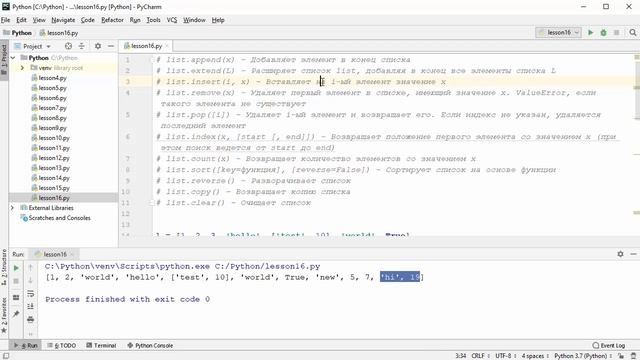Open lesson4.py in the project tree

click(x=53, y=78)
